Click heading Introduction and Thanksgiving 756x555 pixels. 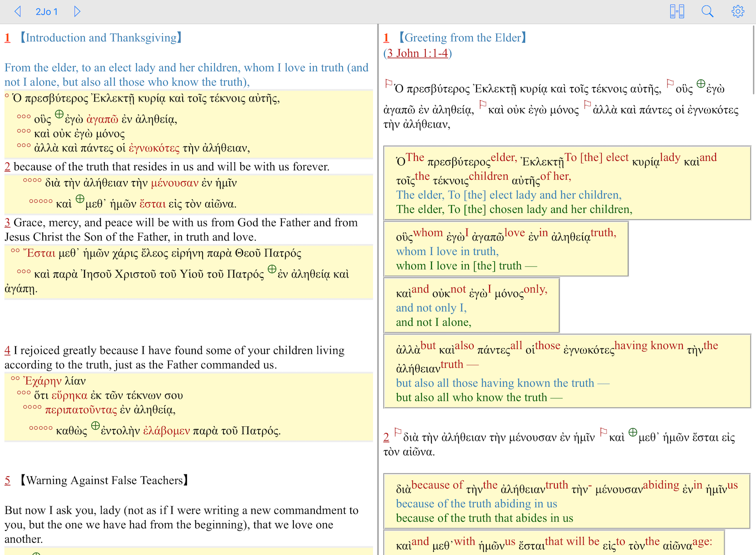tap(101, 38)
